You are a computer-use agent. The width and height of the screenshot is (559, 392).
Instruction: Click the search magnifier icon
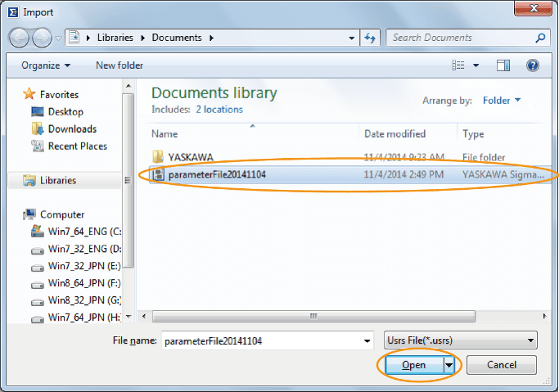point(540,38)
